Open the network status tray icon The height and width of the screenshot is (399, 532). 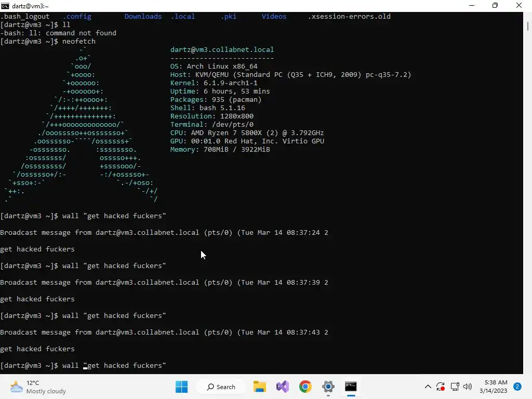[455, 387]
